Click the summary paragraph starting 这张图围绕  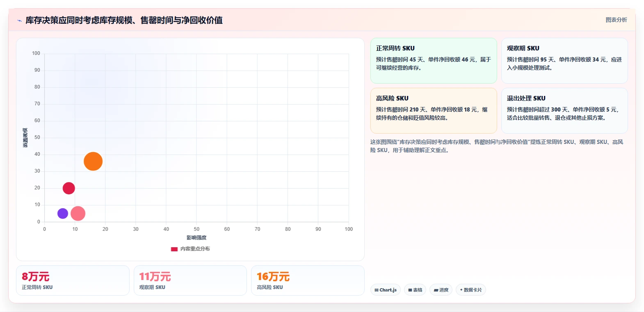pyautogui.click(x=497, y=146)
